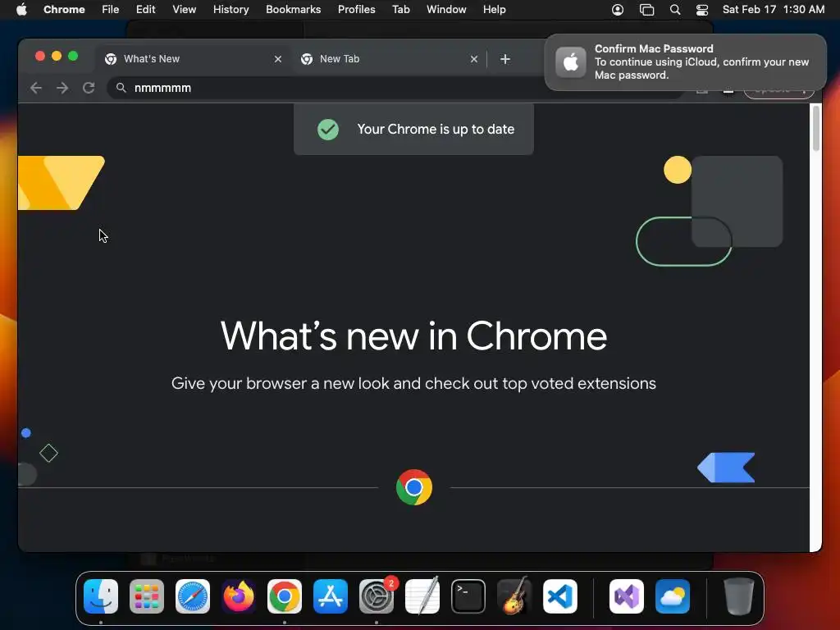Open the History menu
The image size is (840, 630).
[x=231, y=9]
